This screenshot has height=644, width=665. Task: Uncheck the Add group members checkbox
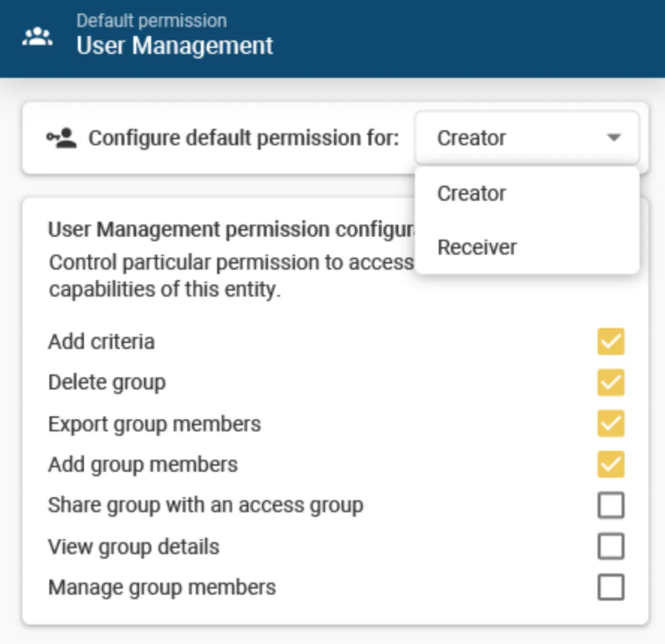coord(611,464)
